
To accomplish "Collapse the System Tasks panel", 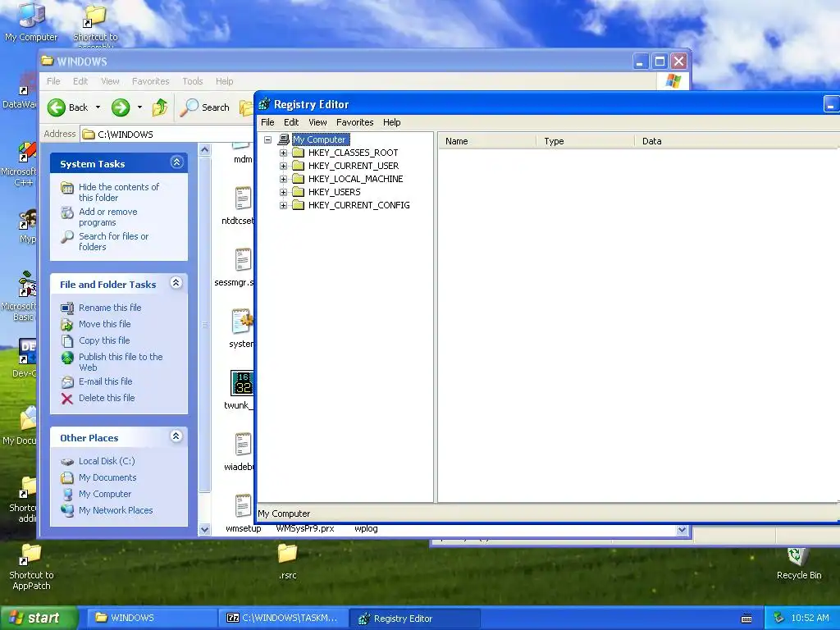I will [x=177, y=162].
